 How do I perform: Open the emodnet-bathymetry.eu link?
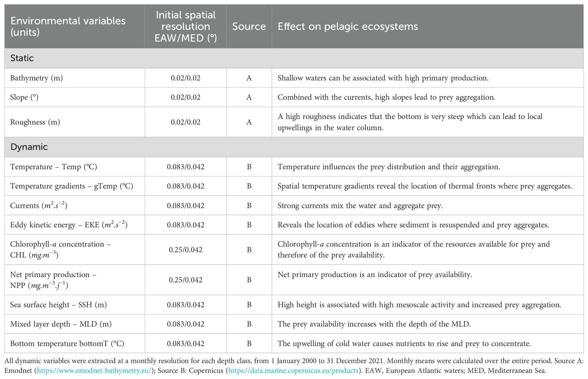tap(94, 371)
